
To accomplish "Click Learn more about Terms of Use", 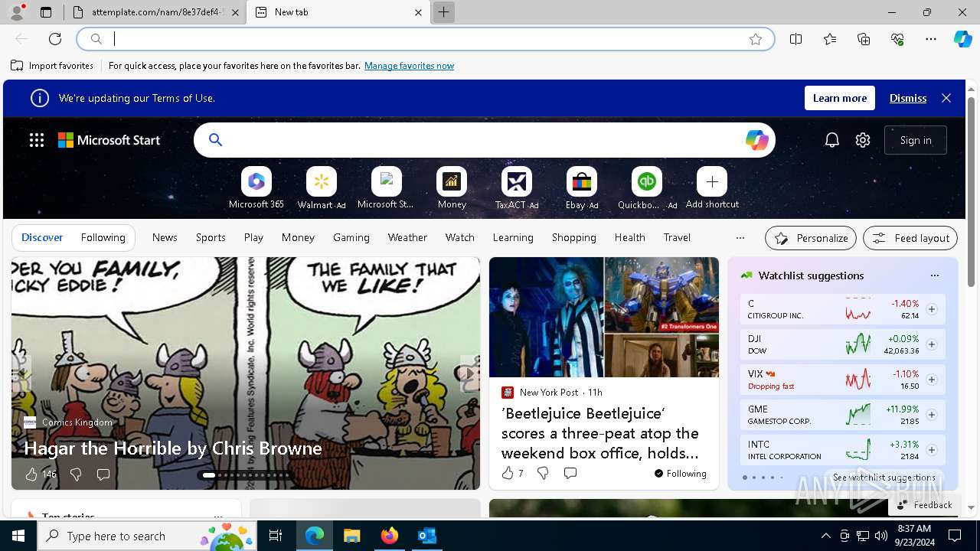I will click(840, 98).
